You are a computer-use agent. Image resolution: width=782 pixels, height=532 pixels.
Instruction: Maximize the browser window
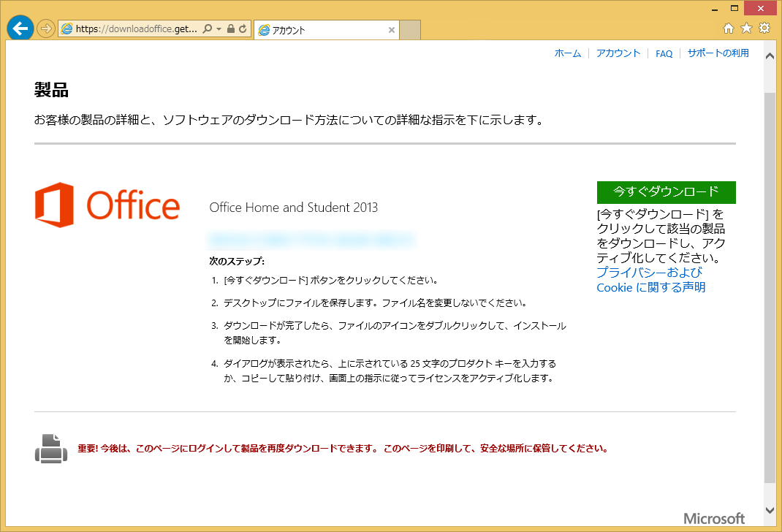[734, 9]
